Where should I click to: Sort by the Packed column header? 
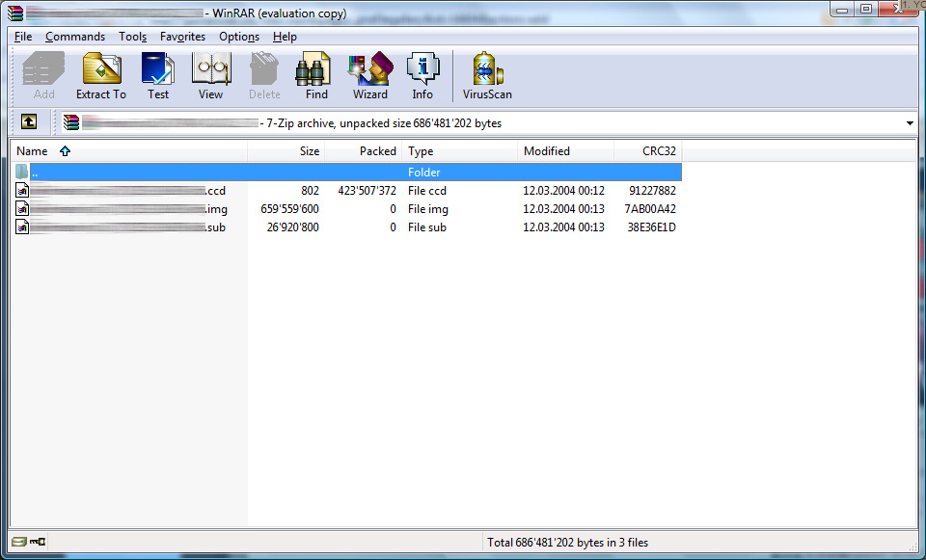pyautogui.click(x=364, y=151)
